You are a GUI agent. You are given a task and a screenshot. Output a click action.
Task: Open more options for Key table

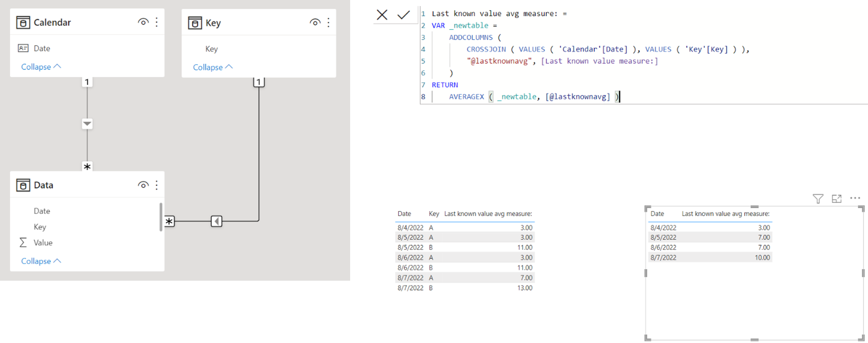[x=328, y=22]
